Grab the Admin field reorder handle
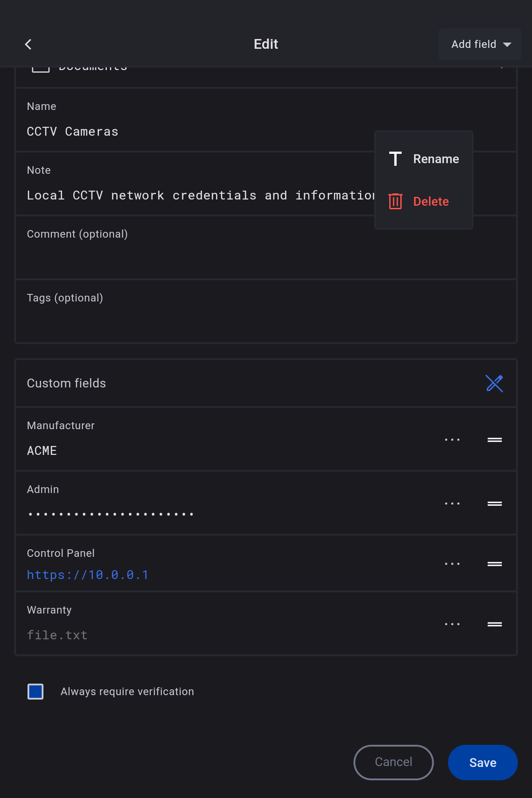The image size is (532, 798). click(494, 504)
